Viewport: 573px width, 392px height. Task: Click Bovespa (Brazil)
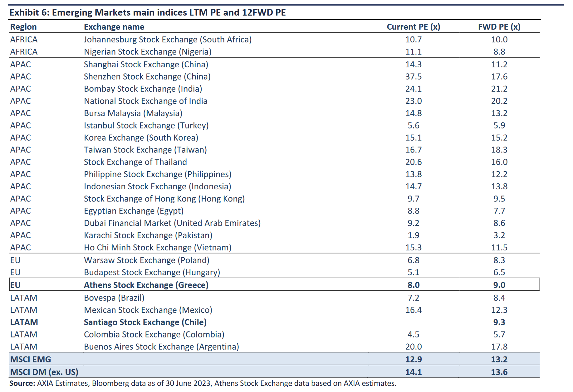114,298
